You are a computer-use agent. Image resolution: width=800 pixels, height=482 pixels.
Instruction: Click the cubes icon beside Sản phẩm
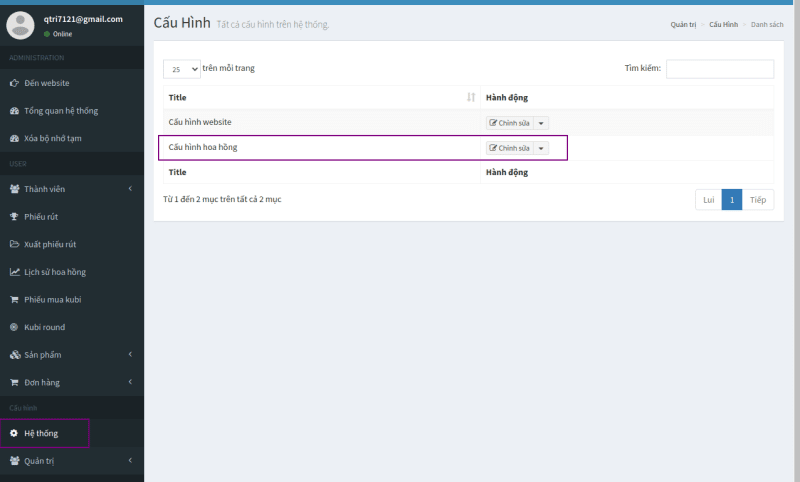pos(15,354)
